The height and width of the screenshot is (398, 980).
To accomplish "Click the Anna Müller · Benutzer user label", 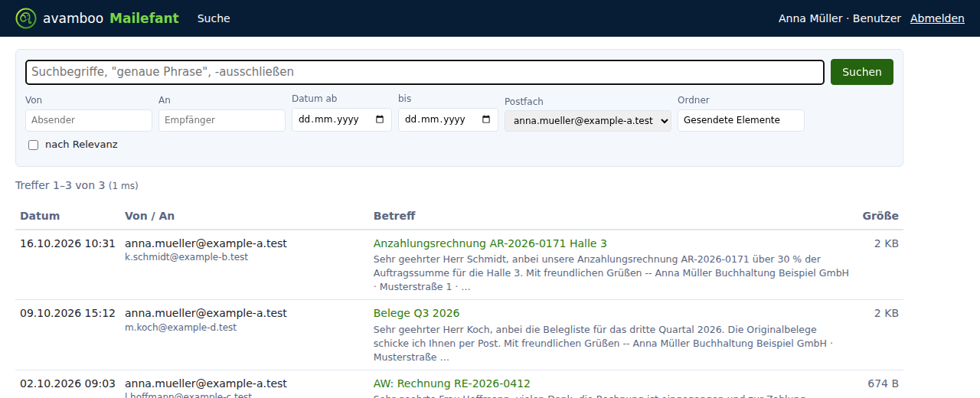I will (840, 18).
